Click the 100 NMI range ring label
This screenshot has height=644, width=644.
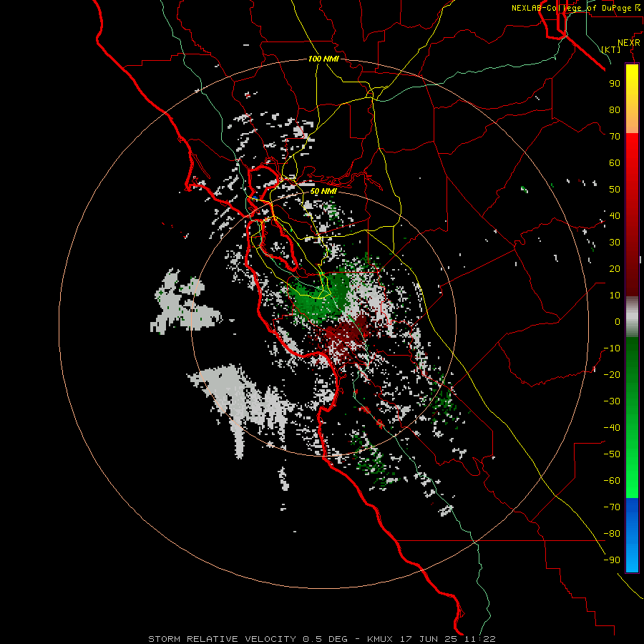[323, 59]
